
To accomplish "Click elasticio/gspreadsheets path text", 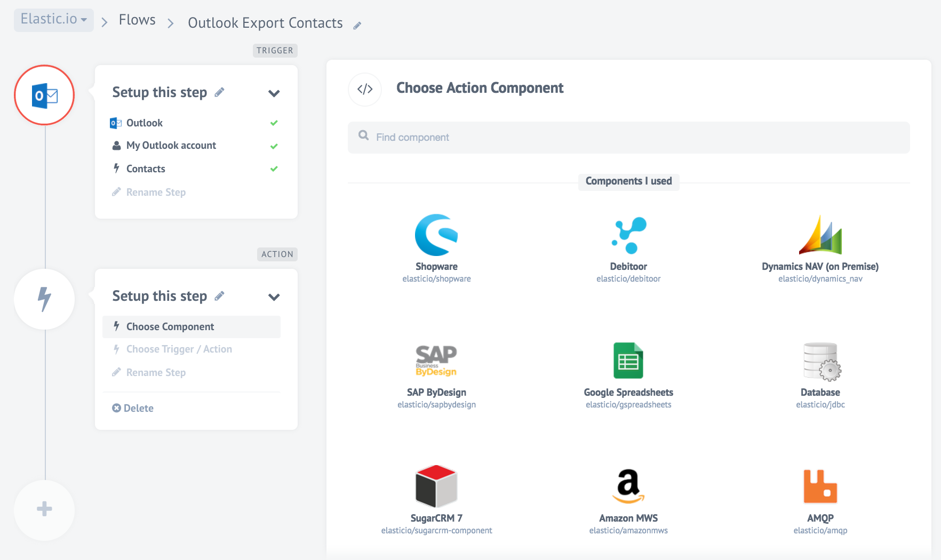I will click(628, 405).
